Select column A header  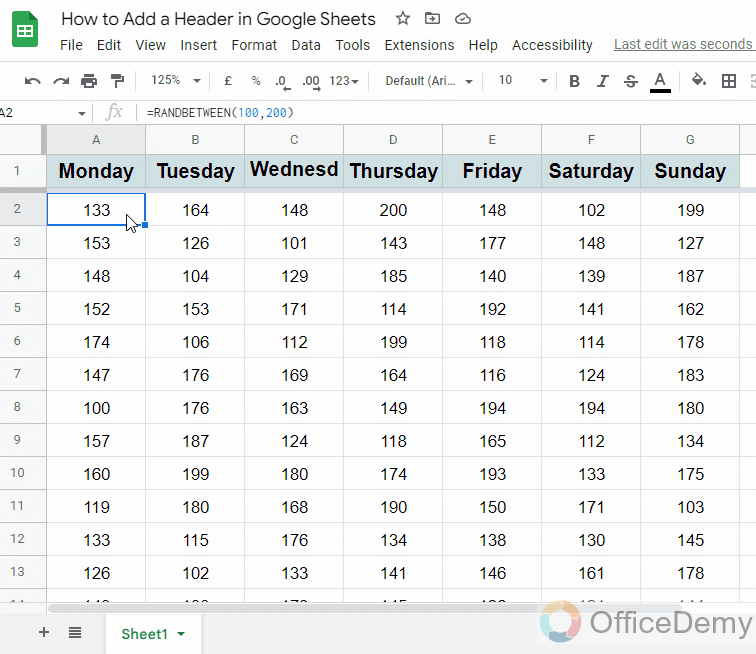tap(96, 140)
